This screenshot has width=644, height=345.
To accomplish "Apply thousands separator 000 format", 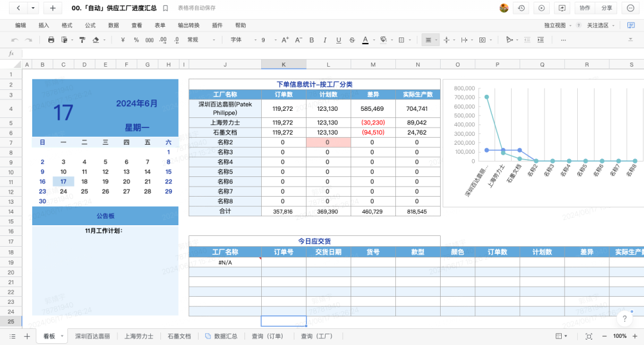I will pyautogui.click(x=150, y=40).
